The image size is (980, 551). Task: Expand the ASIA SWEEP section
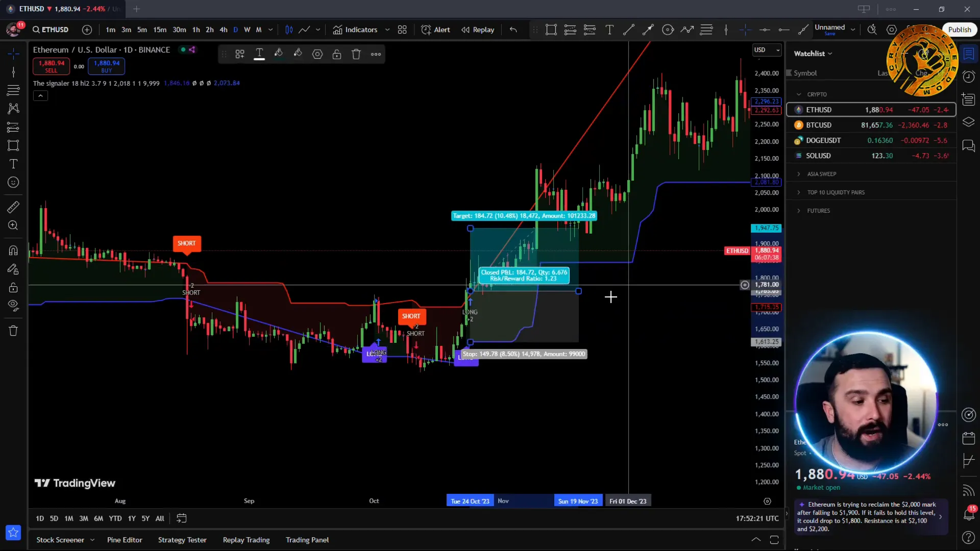point(799,174)
